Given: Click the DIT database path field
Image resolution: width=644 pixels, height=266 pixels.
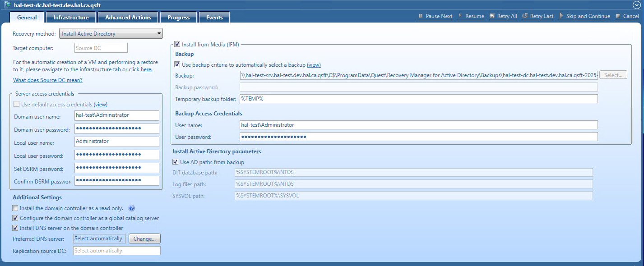Looking at the screenshot, I should pyautogui.click(x=413, y=173).
